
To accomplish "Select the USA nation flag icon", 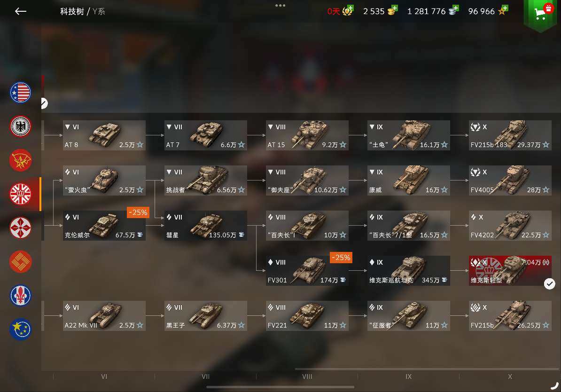I will coord(20,93).
